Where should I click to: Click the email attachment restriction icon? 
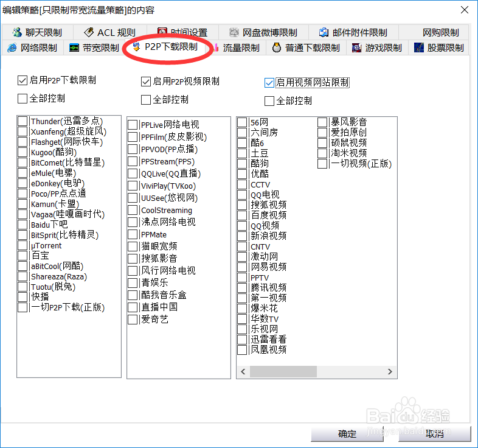coord(324,32)
